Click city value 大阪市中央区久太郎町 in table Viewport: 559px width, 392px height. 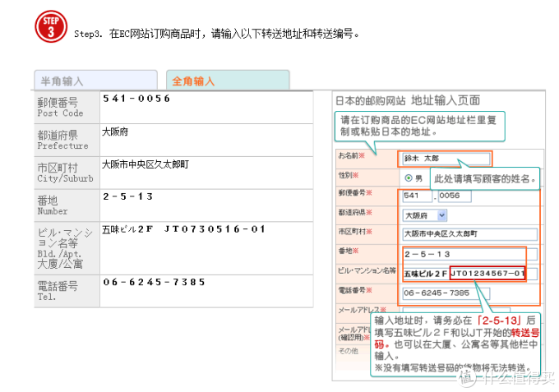[145, 164]
